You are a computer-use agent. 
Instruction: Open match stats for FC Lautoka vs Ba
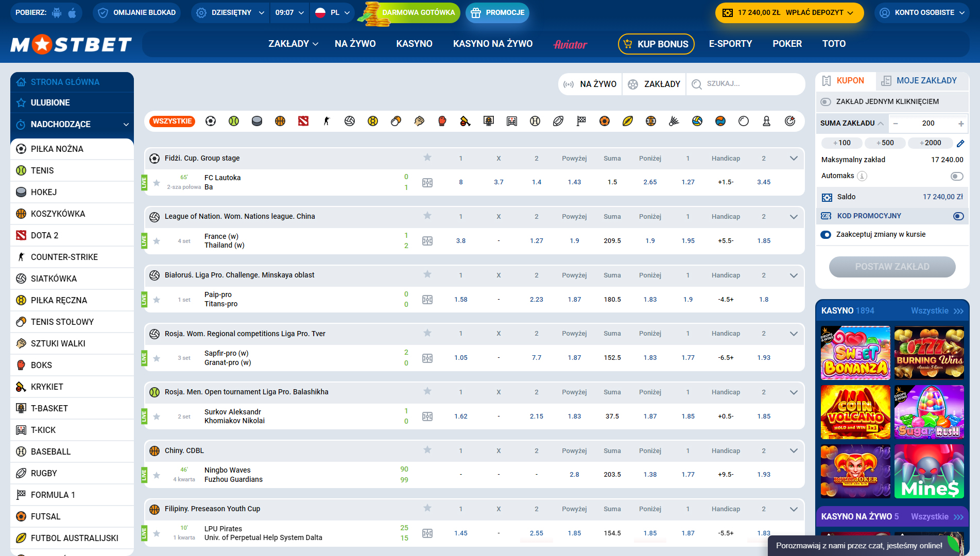coord(427,182)
